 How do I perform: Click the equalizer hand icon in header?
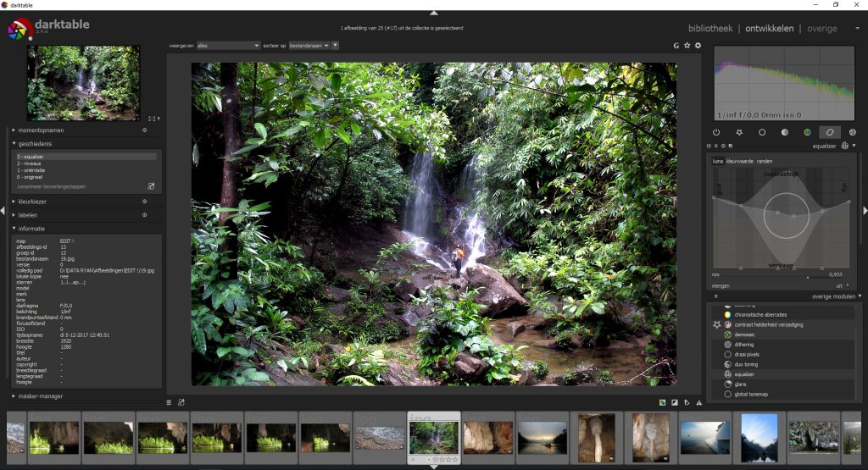click(845, 146)
